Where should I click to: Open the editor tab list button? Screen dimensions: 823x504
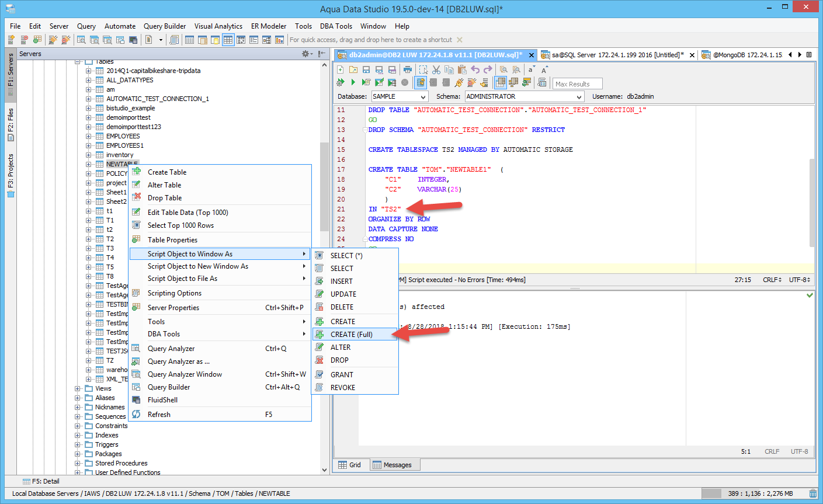tap(809, 55)
